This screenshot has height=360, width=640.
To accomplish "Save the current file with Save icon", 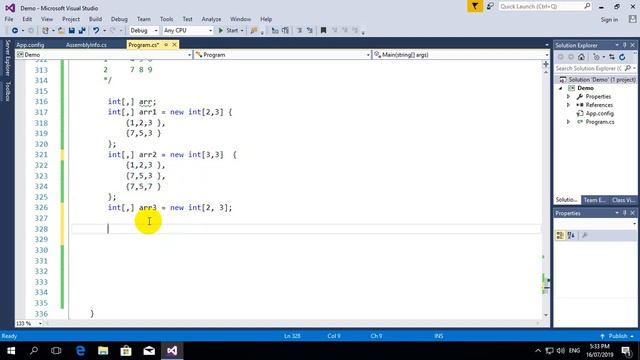I will point(71,30).
